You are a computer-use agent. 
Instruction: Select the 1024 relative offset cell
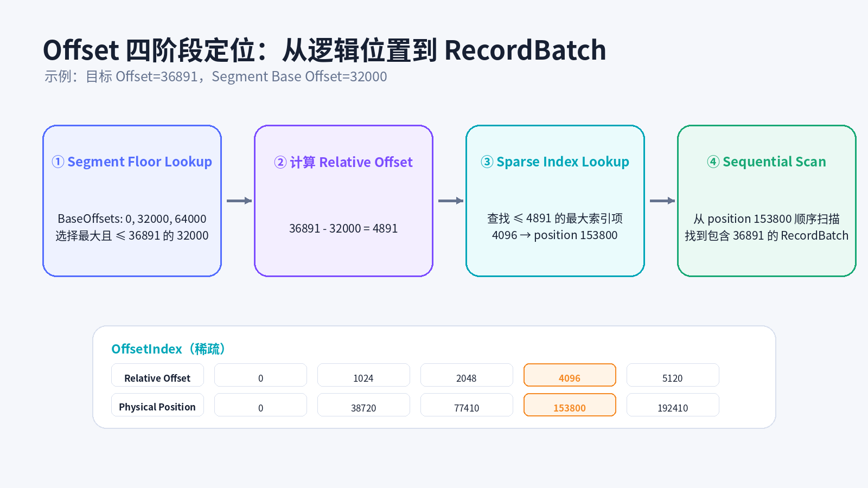click(x=363, y=375)
